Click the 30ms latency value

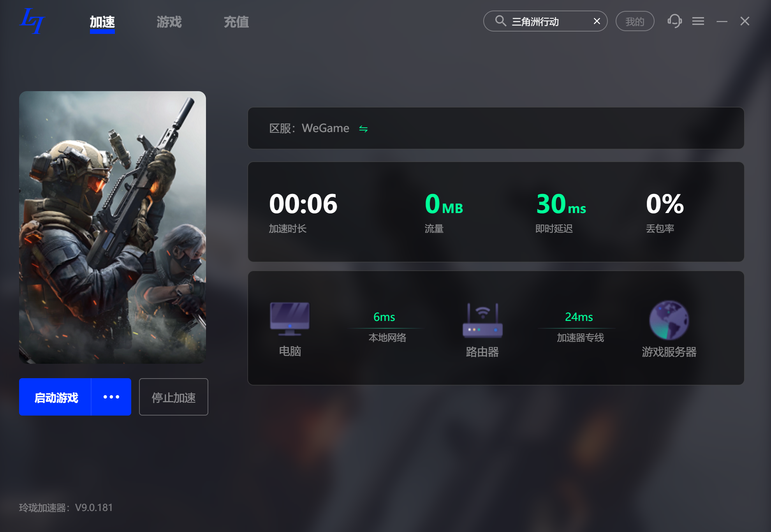tap(561, 204)
